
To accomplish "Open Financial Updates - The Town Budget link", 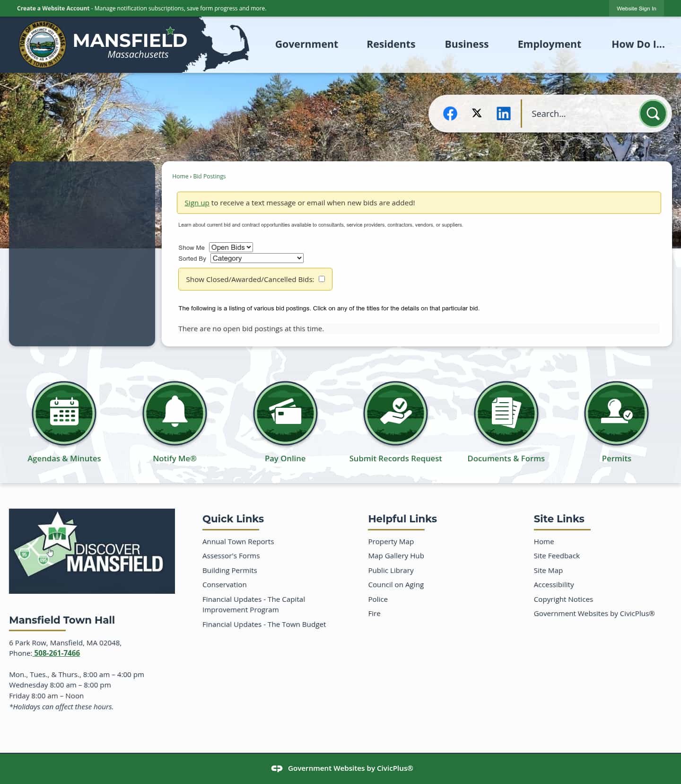I will [x=264, y=624].
